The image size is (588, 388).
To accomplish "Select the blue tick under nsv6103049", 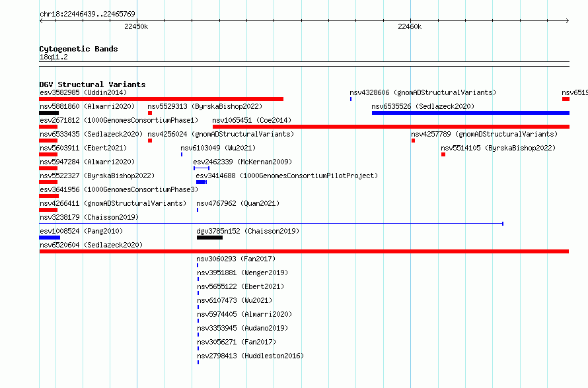I will pos(182,154).
